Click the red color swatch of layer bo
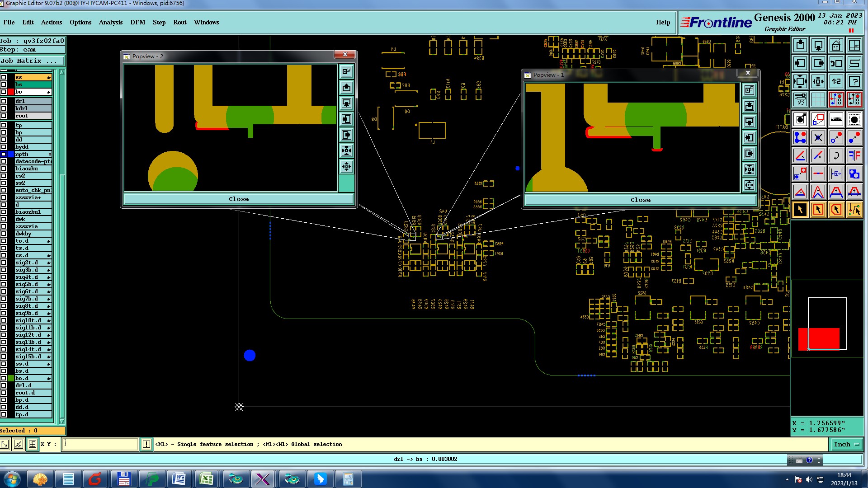This screenshot has width=868, height=488. 11,92
